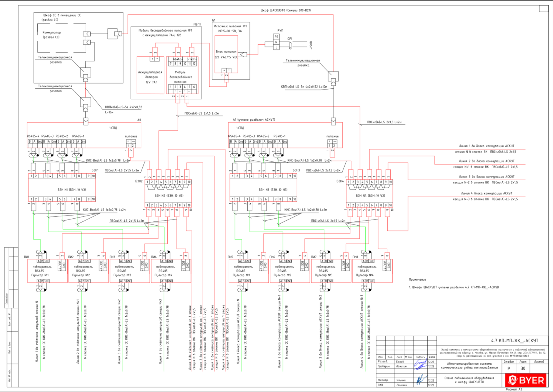Screen dimensions: 553x392
Task: Select the Блок питания 220 VAC/15 VDC block
Action: tap(226, 54)
